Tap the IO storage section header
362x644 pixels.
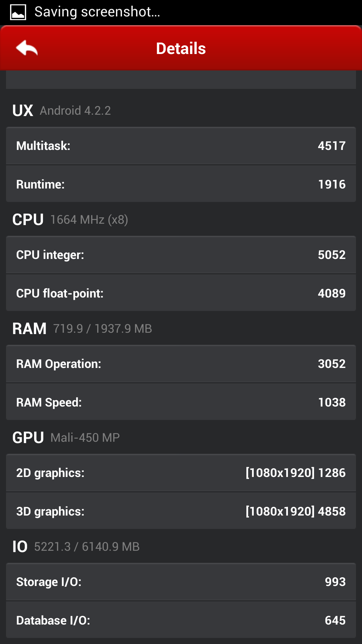tap(76, 546)
